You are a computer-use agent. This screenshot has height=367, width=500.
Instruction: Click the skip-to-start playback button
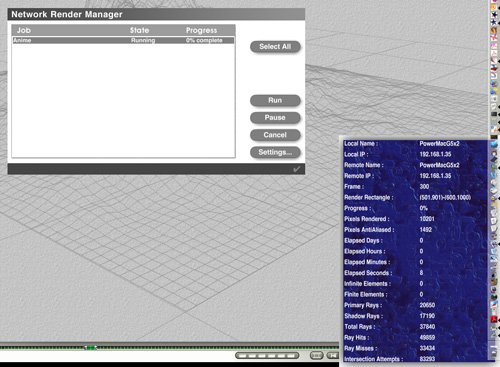click(x=332, y=356)
